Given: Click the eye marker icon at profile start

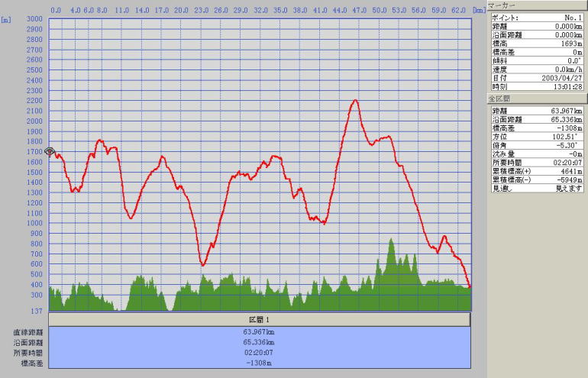Looking at the screenshot, I should coord(50,152).
